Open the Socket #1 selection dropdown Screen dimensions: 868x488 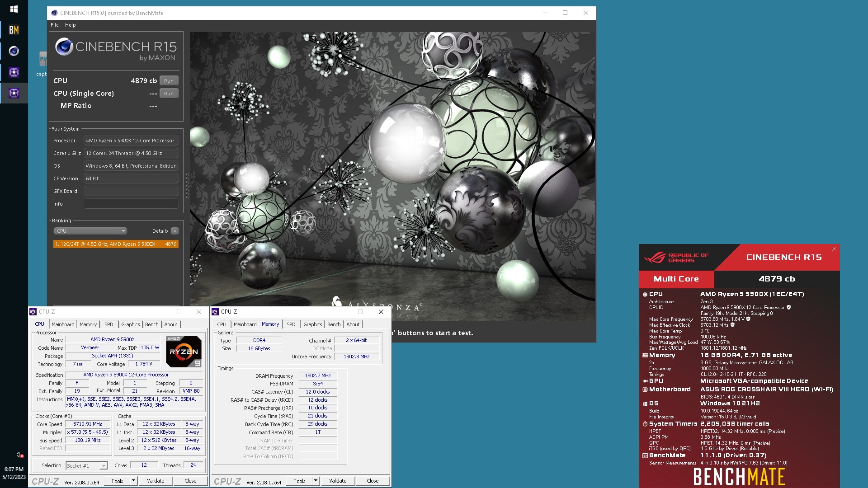(86, 465)
